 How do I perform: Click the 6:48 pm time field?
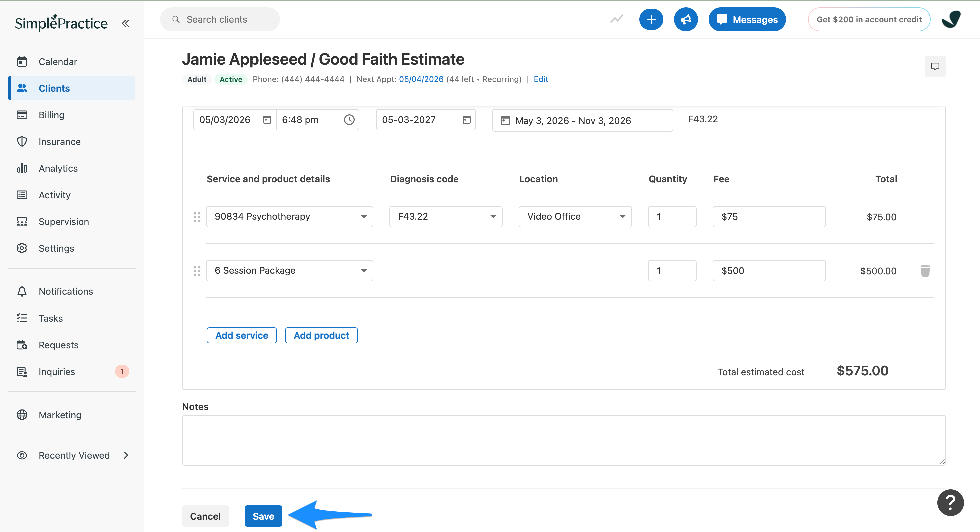[x=317, y=120]
